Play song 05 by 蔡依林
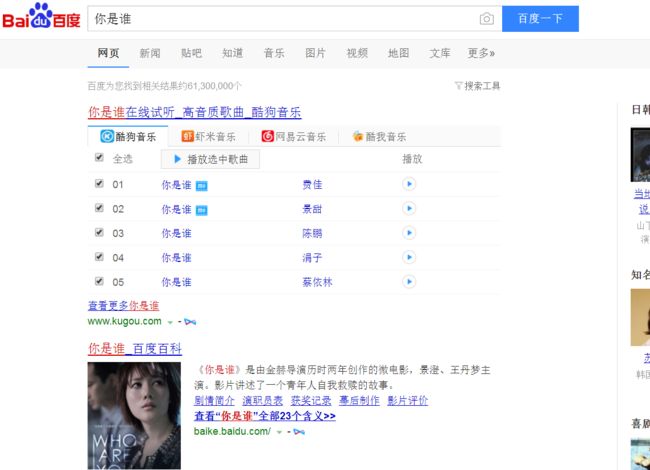This screenshot has width=650, height=470. pos(409,282)
